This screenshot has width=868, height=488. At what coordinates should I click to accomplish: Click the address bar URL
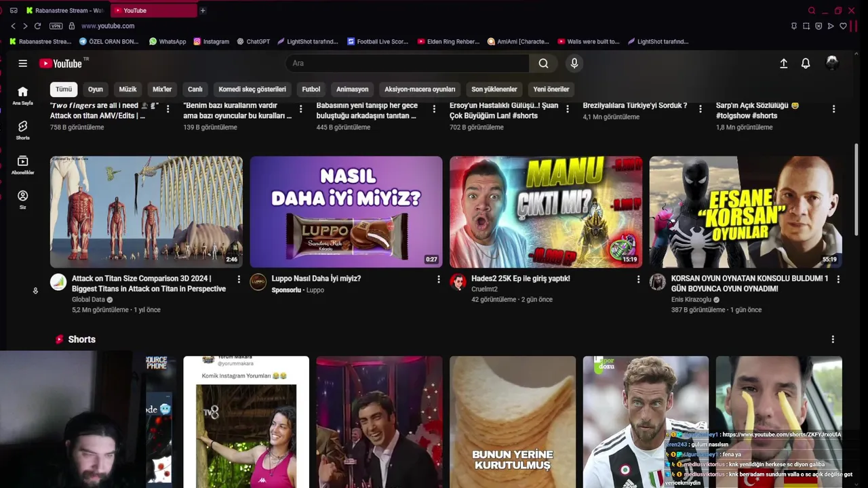tap(108, 26)
